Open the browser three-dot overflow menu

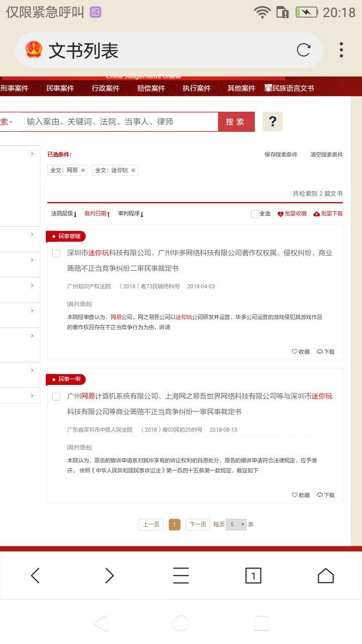point(341,50)
